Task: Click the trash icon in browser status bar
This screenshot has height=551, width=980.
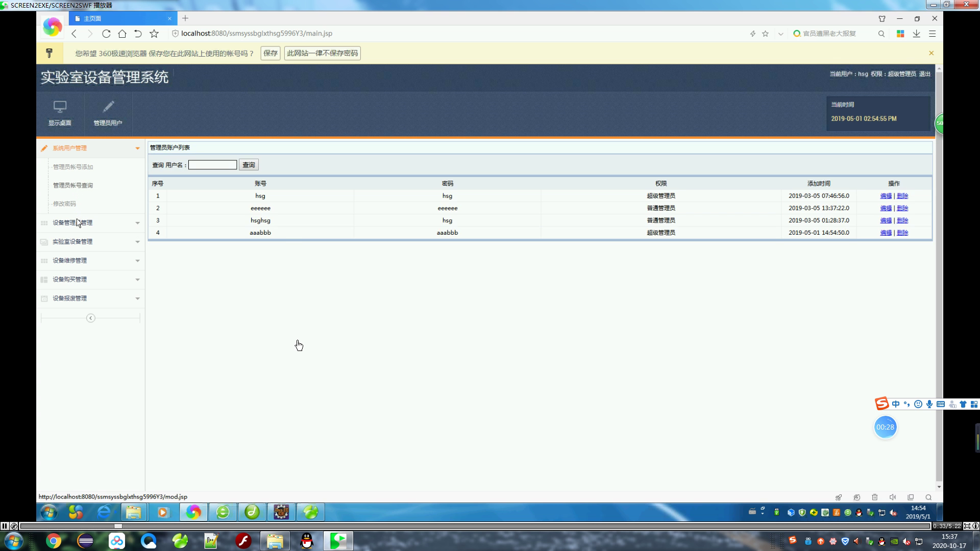Action: 875,497
